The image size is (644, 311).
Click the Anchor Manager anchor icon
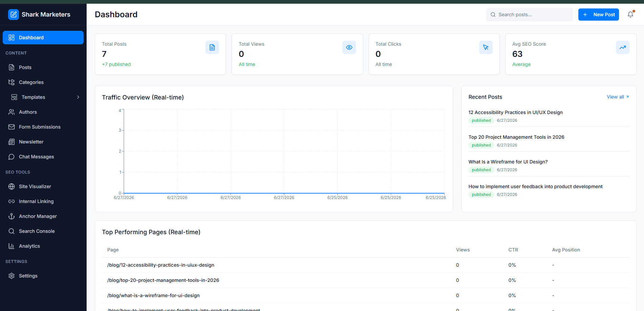point(12,216)
